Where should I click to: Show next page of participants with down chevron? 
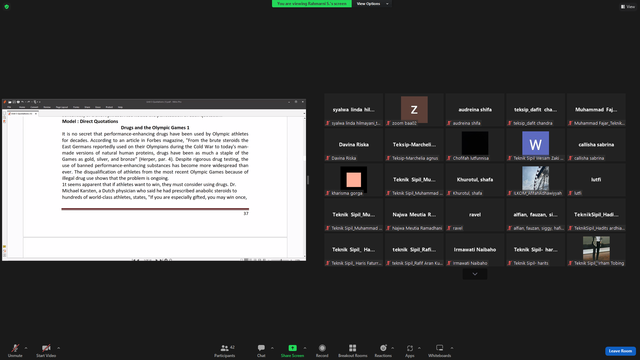475,274
